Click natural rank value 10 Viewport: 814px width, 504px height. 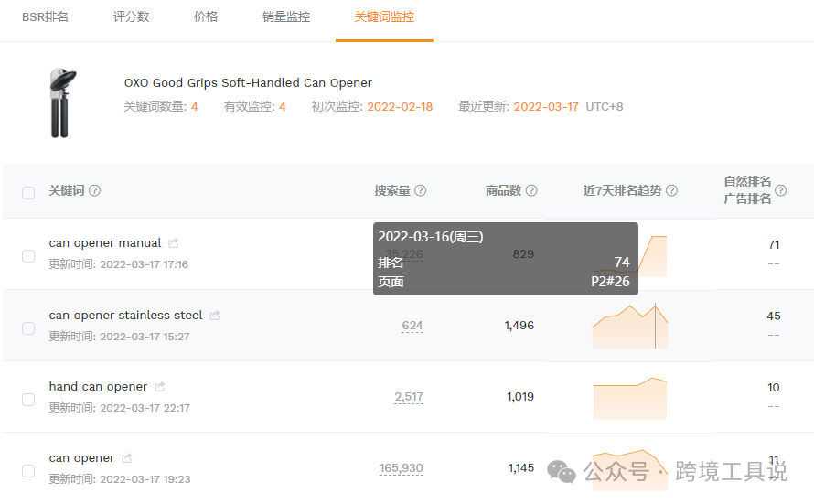coord(774,388)
